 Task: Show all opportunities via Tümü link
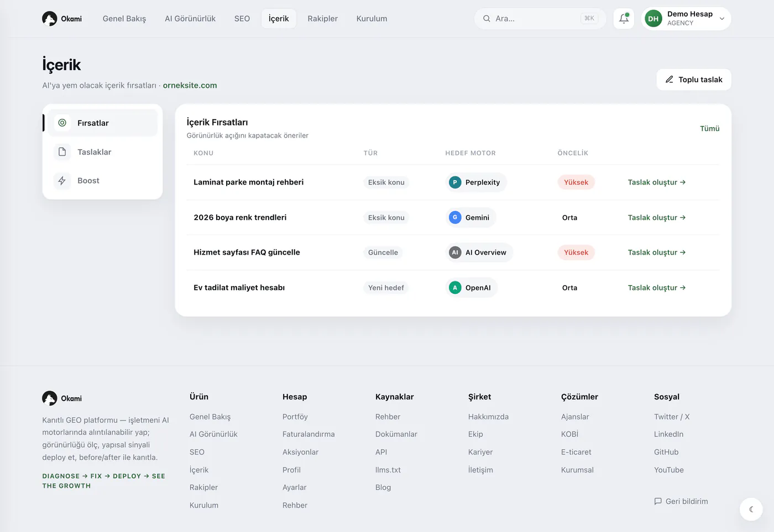pos(710,129)
